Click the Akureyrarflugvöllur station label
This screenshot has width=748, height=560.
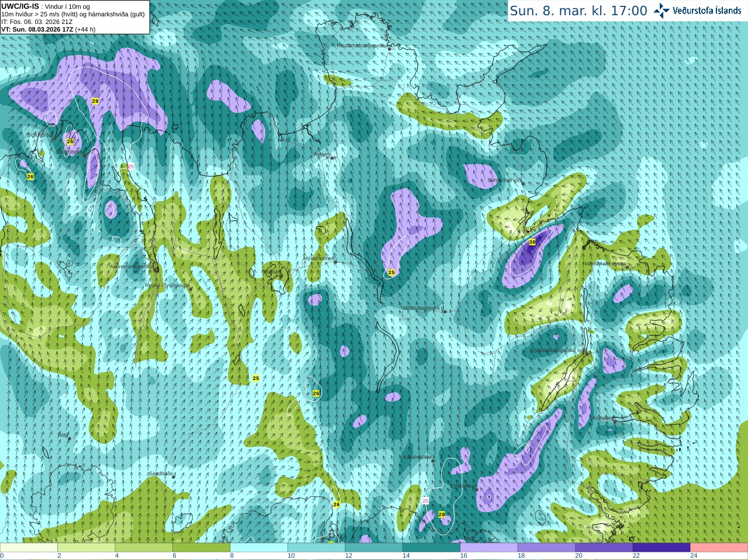(131, 267)
